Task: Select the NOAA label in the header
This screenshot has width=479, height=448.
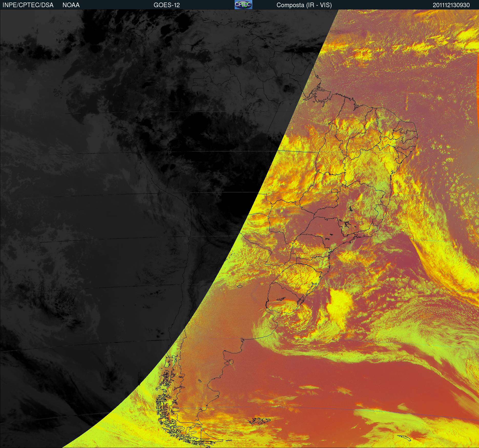Action: tap(71, 5)
